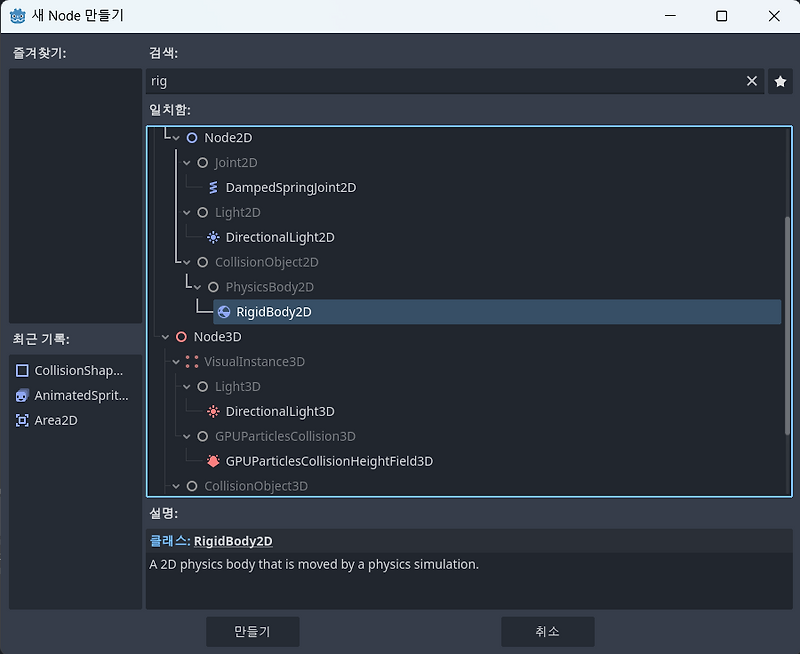Click the Area2D icon in recent history
The image size is (800, 654).
(x=20, y=420)
